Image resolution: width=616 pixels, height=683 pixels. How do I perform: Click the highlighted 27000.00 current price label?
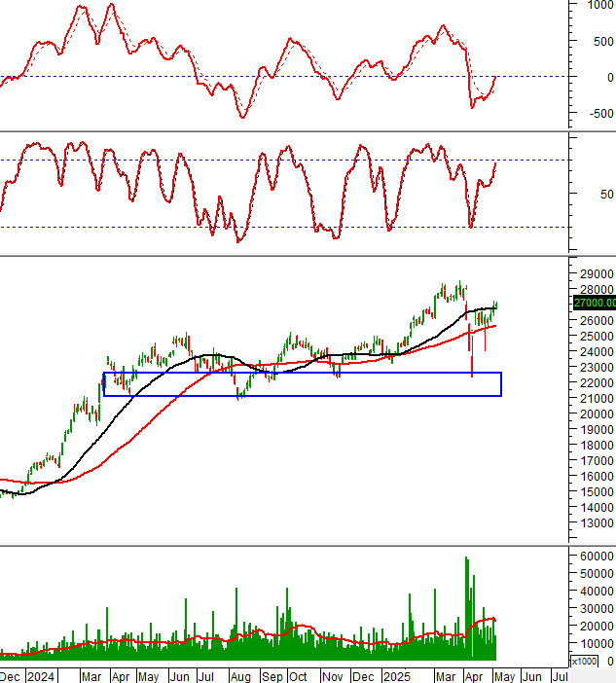(595, 303)
